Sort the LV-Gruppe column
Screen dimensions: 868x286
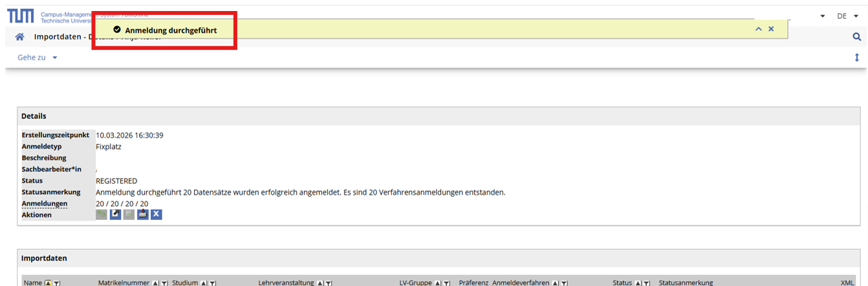tap(438, 283)
